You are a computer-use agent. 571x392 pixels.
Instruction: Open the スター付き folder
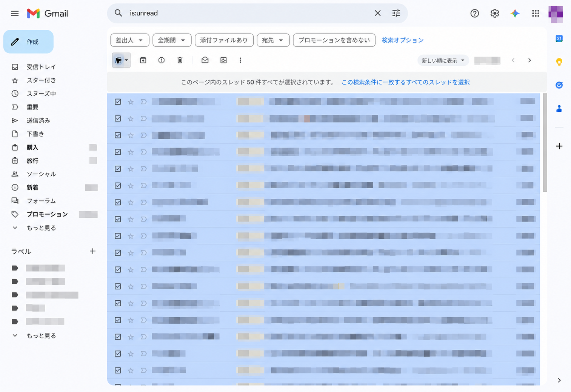(41, 80)
